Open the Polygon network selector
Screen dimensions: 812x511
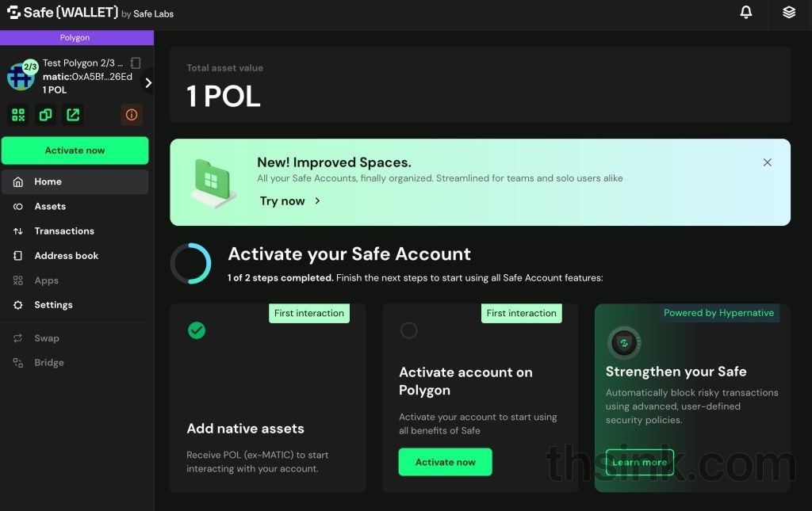click(x=75, y=37)
